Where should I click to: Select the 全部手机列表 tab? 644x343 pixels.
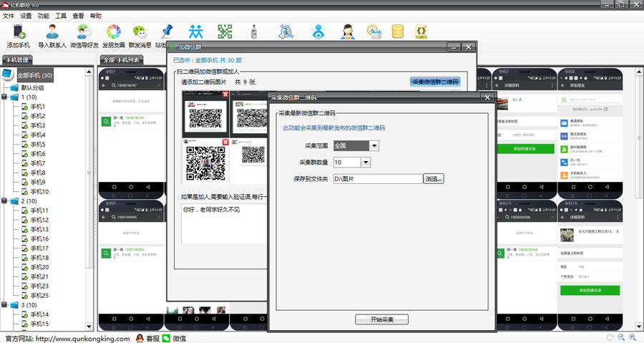[x=121, y=60]
